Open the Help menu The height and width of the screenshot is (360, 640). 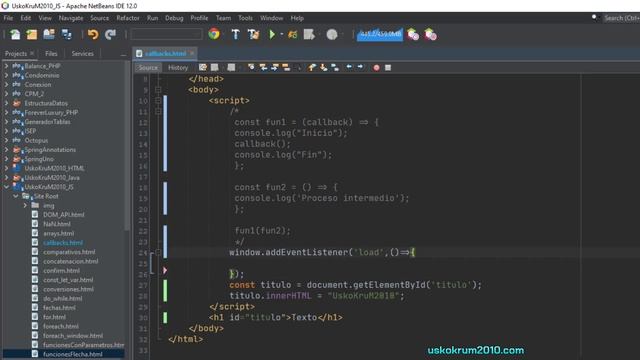coord(297,18)
